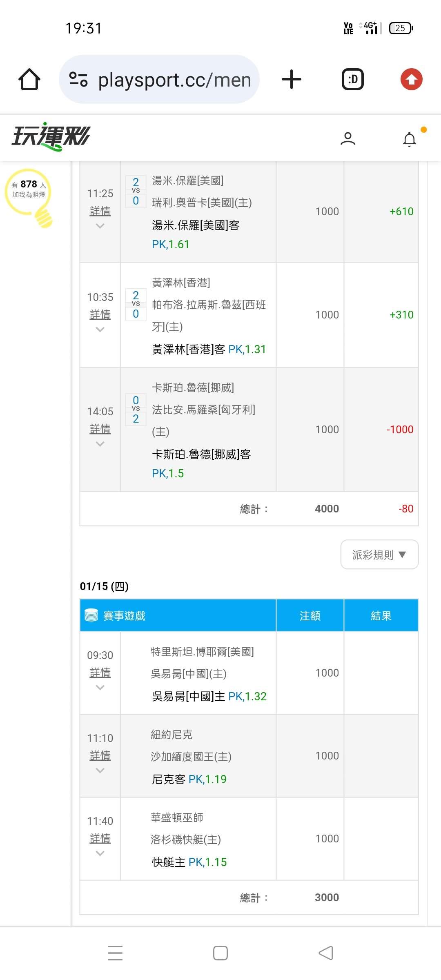Expand the 09:30 match row chevron
Image resolution: width=441 pixels, height=980 pixels.
coord(100,688)
